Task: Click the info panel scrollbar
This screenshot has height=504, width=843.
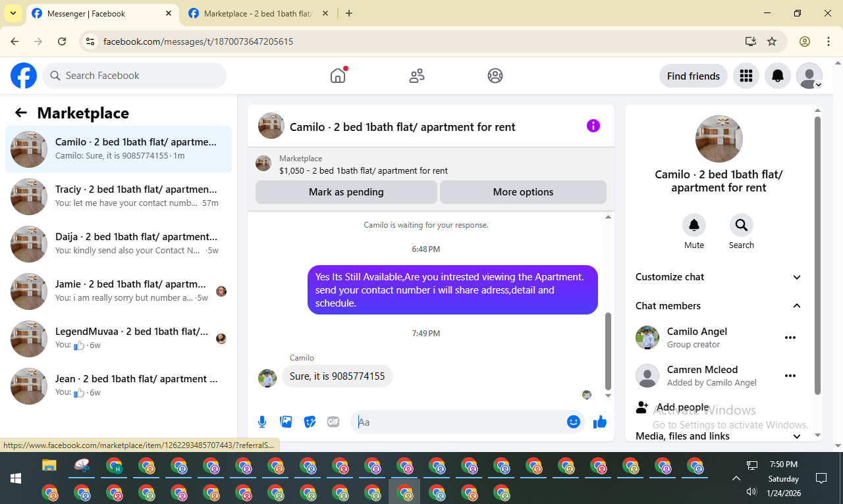Action: 818,255
